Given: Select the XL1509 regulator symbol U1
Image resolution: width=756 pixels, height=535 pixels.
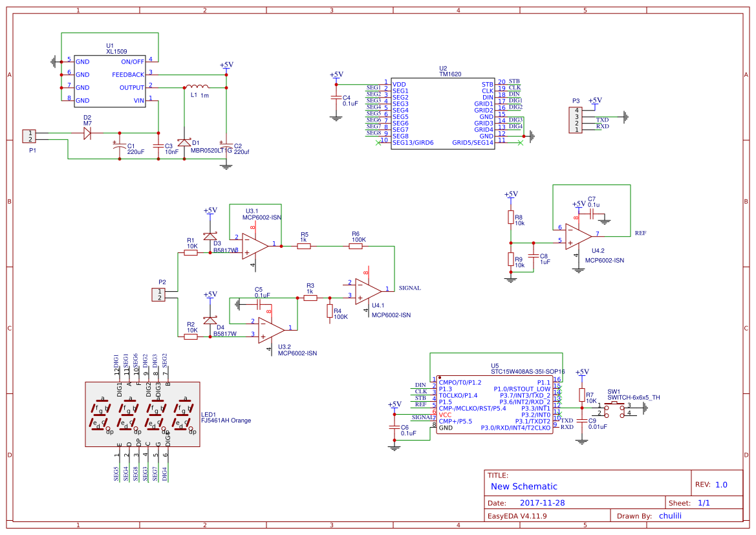Looking at the screenshot, I should pyautogui.click(x=110, y=81).
